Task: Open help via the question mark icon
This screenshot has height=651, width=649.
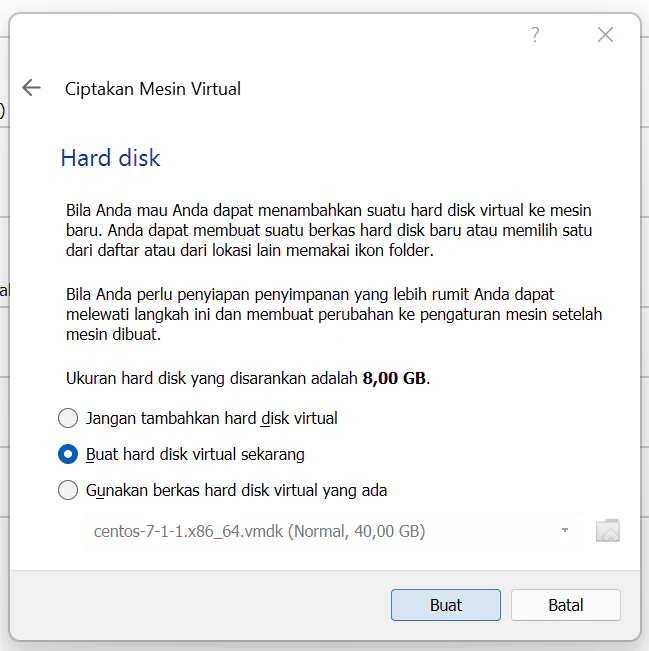Action: [x=536, y=34]
